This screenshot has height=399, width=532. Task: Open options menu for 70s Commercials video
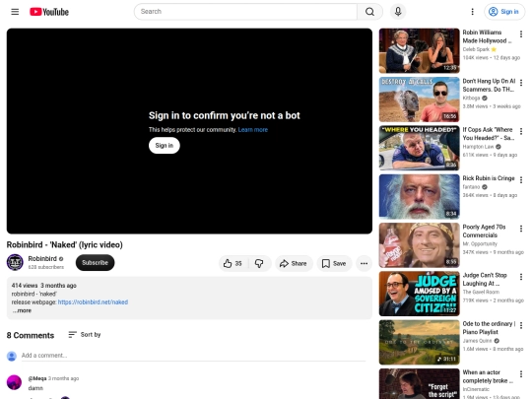(x=521, y=229)
